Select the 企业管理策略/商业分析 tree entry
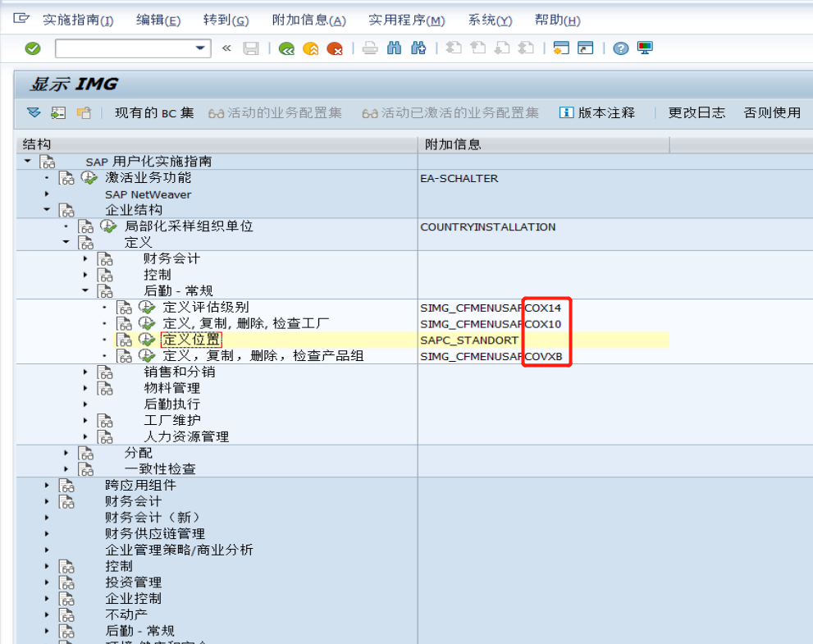 pos(179,550)
